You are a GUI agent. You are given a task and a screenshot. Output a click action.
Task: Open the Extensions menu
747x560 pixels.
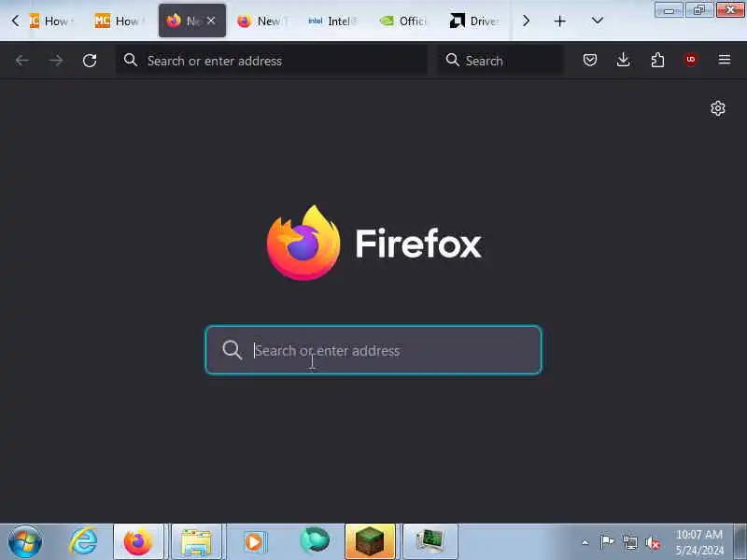click(x=657, y=60)
